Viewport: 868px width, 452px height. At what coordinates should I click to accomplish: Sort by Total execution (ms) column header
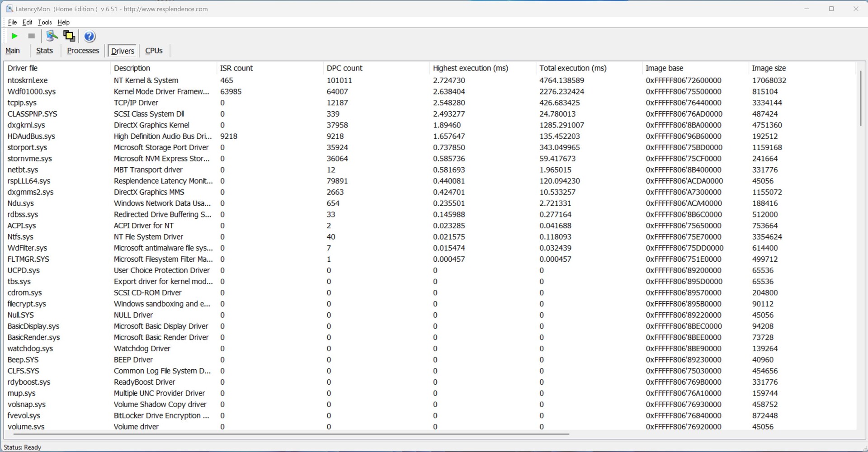(x=589, y=68)
